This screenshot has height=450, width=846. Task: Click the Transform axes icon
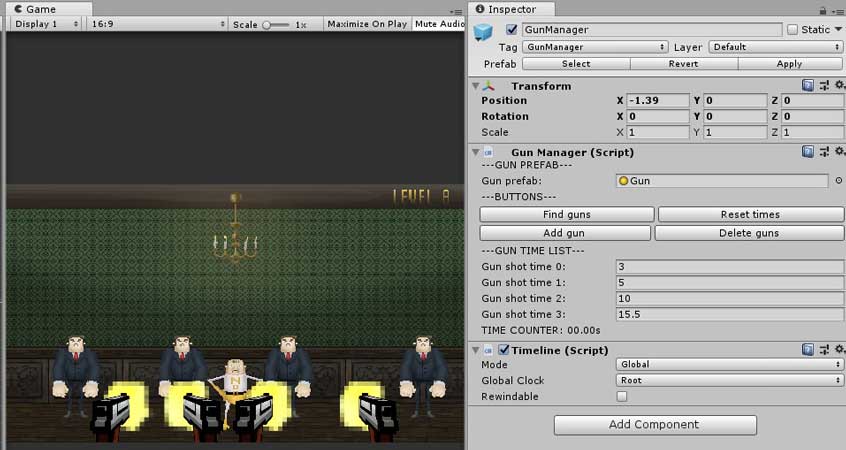[x=489, y=86]
